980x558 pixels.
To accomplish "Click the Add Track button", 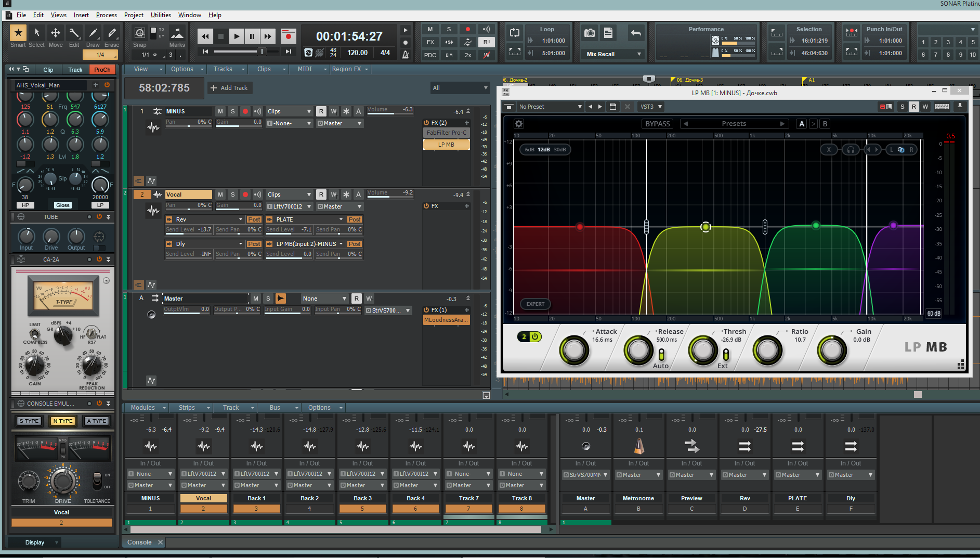I will tap(229, 88).
